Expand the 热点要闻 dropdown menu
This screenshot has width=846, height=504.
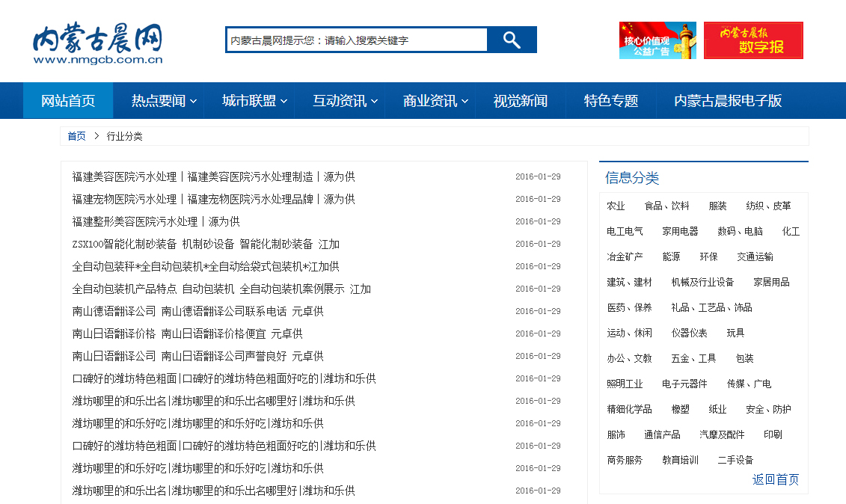click(165, 101)
